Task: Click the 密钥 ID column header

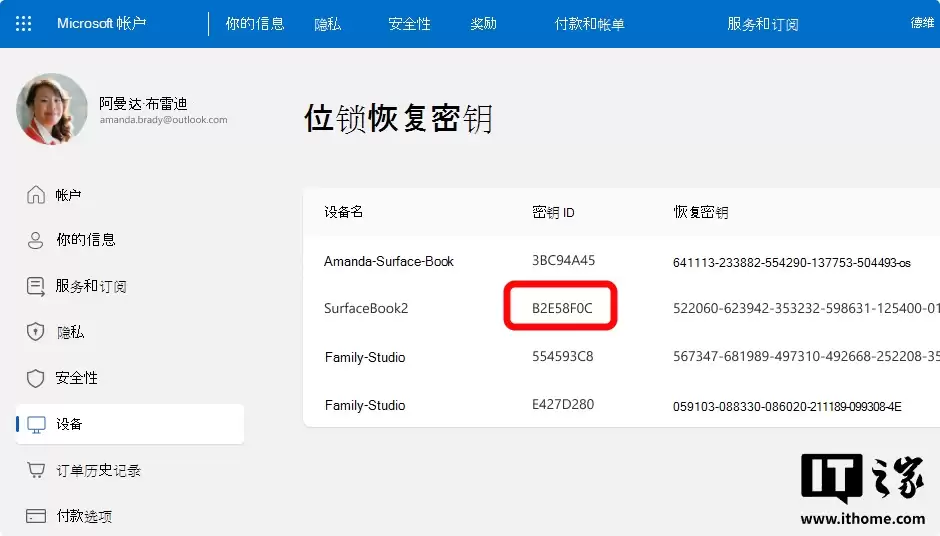Action: (x=553, y=212)
